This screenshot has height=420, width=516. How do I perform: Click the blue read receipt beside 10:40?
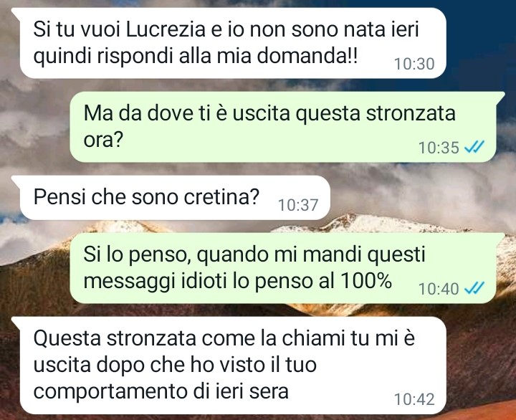(474, 288)
